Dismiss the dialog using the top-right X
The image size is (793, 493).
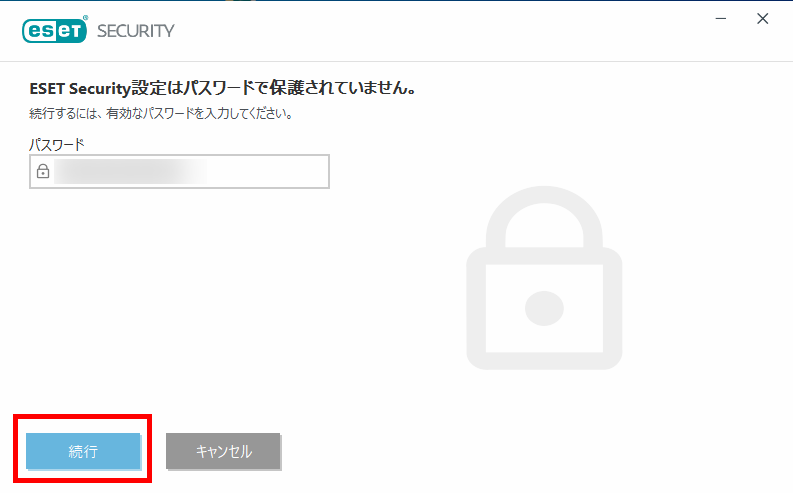[763, 19]
